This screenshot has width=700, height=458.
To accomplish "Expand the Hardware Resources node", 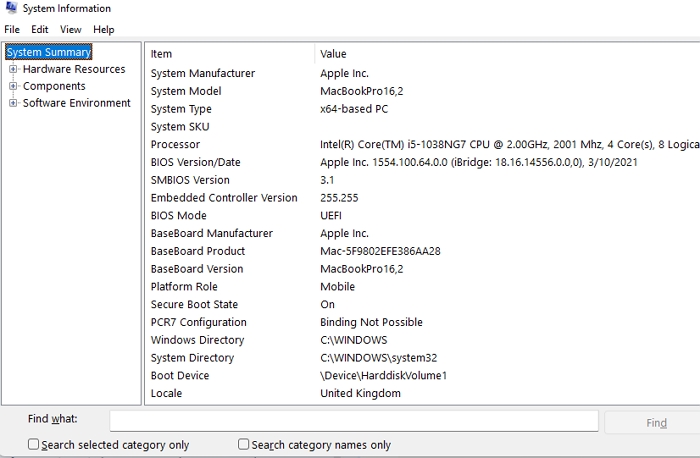I will (13, 69).
